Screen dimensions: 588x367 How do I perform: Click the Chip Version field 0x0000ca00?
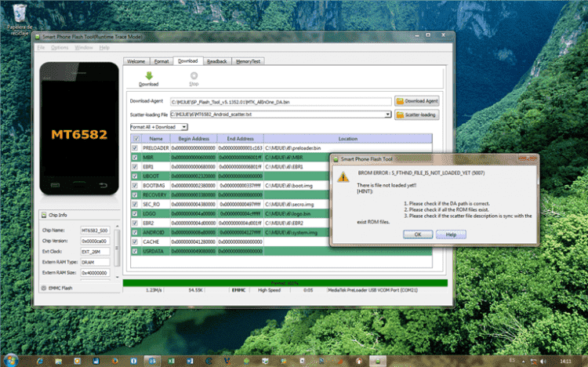click(x=95, y=241)
